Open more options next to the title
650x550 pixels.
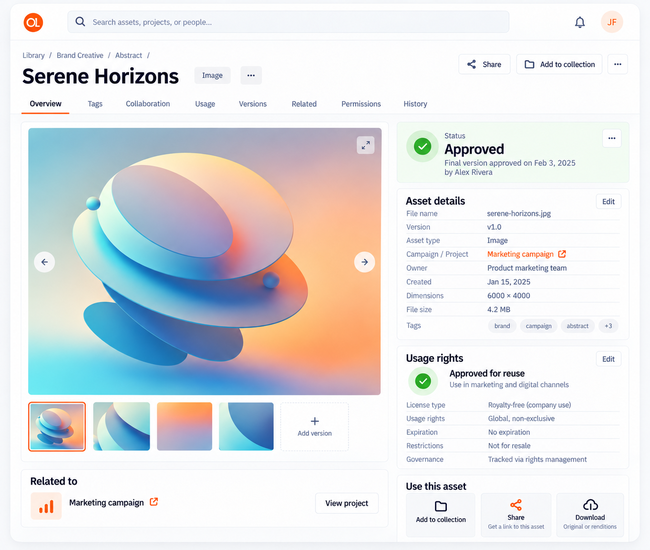pos(251,75)
